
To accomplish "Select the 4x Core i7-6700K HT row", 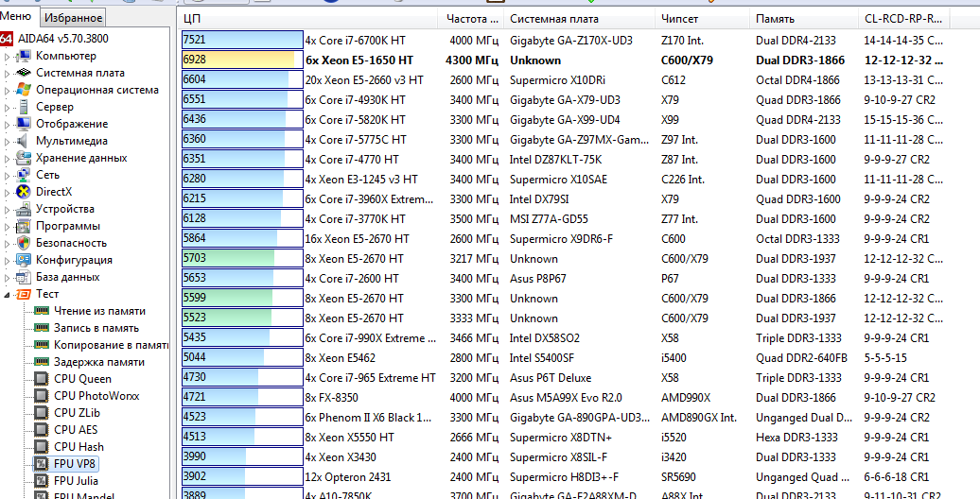I will tap(355, 41).
